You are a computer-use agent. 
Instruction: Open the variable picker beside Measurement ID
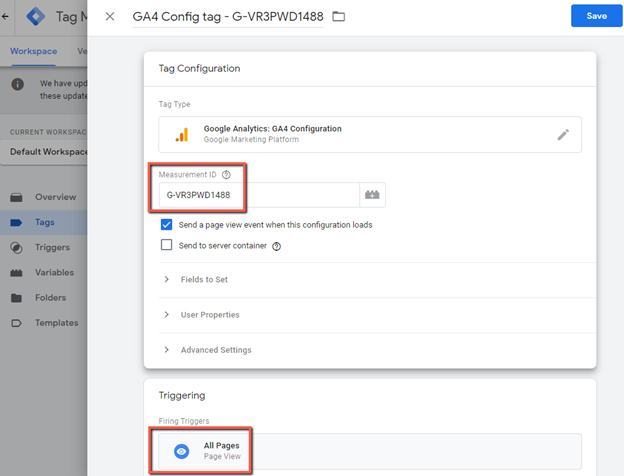click(372, 195)
